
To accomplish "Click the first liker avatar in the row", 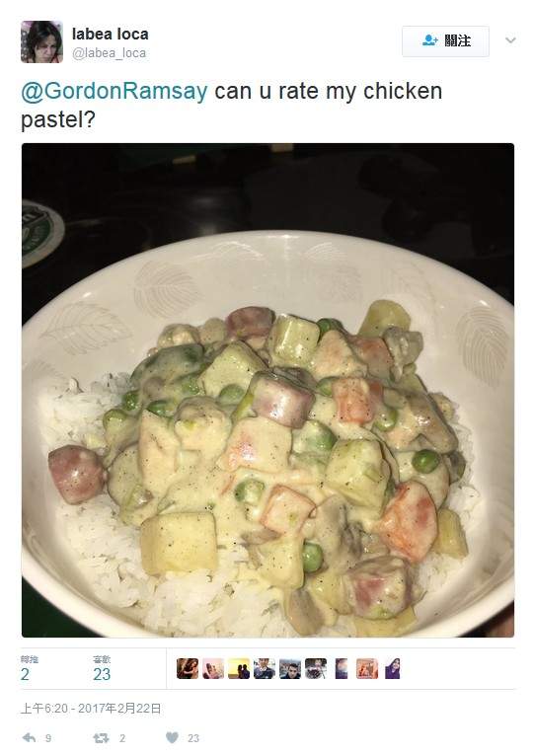I will click(x=188, y=669).
